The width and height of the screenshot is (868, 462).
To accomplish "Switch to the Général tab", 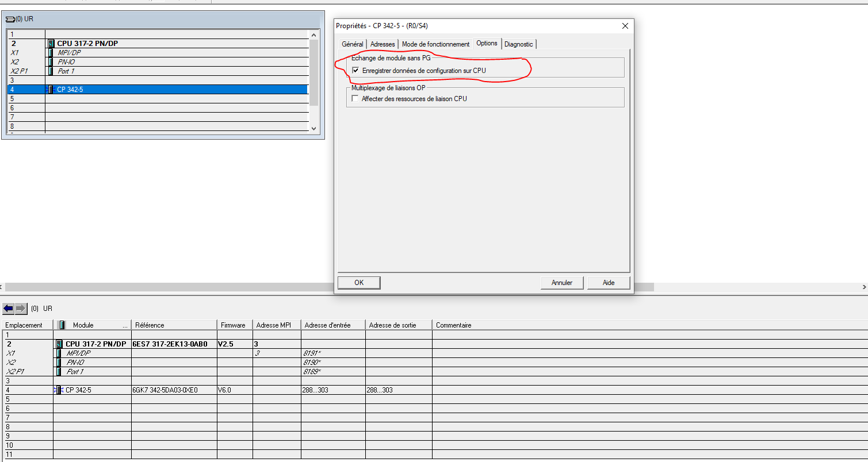I will 352,44.
